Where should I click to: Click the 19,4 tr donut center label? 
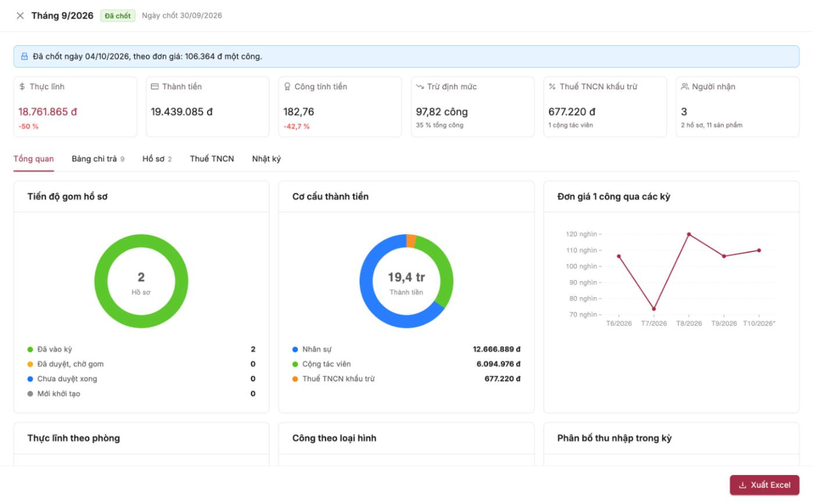(406, 278)
